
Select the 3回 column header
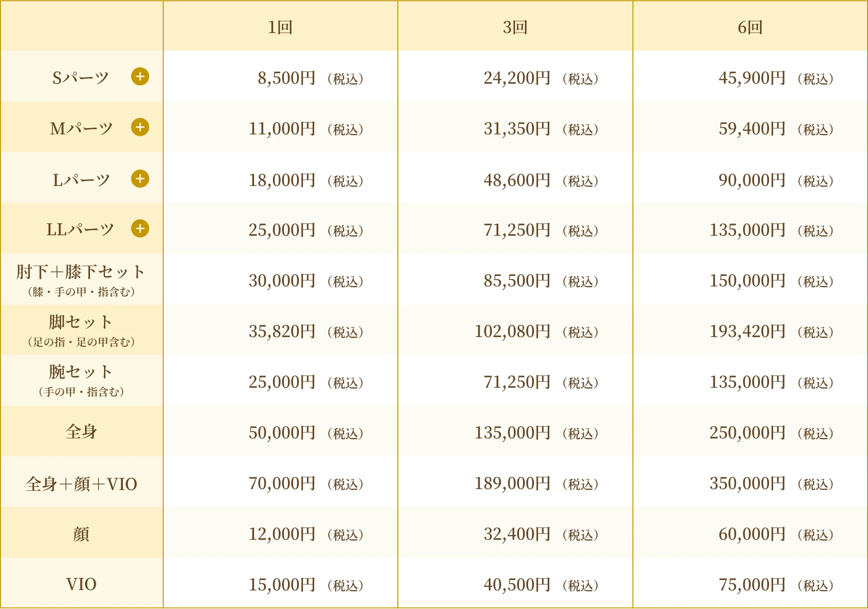click(515, 26)
